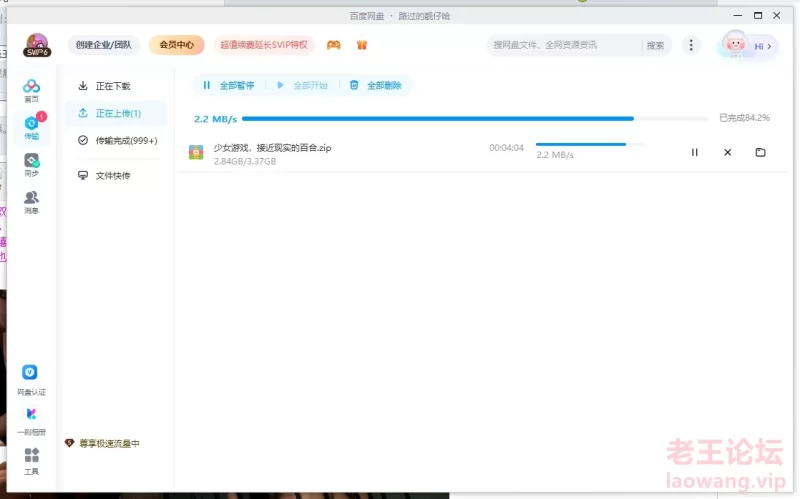This screenshot has height=499, width=800.
Task: Click the zip archive file icon
Action: (x=196, y=152)
